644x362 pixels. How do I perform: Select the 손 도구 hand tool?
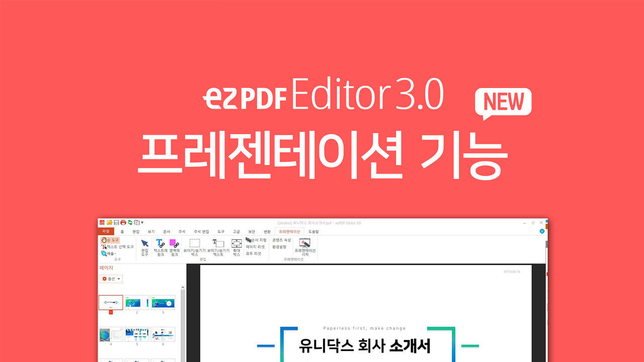coord(110,240)
